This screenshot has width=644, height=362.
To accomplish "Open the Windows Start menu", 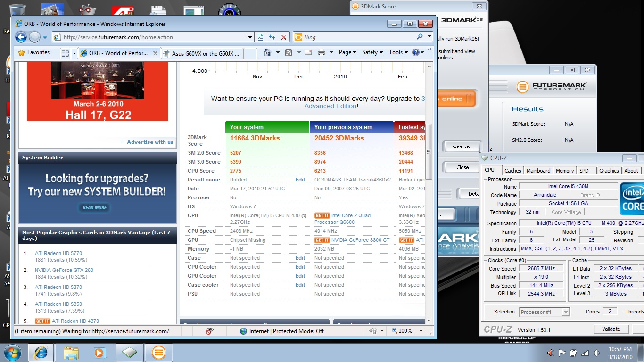I will point(13,352).
